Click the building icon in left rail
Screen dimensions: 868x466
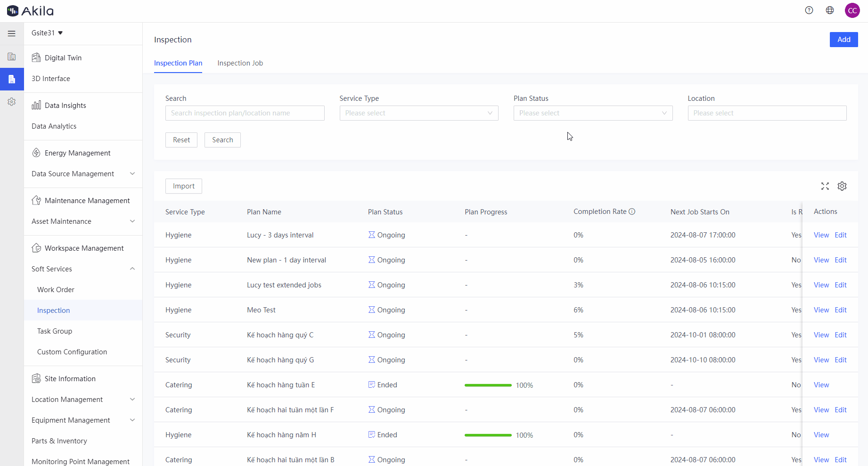pos(12,57)
